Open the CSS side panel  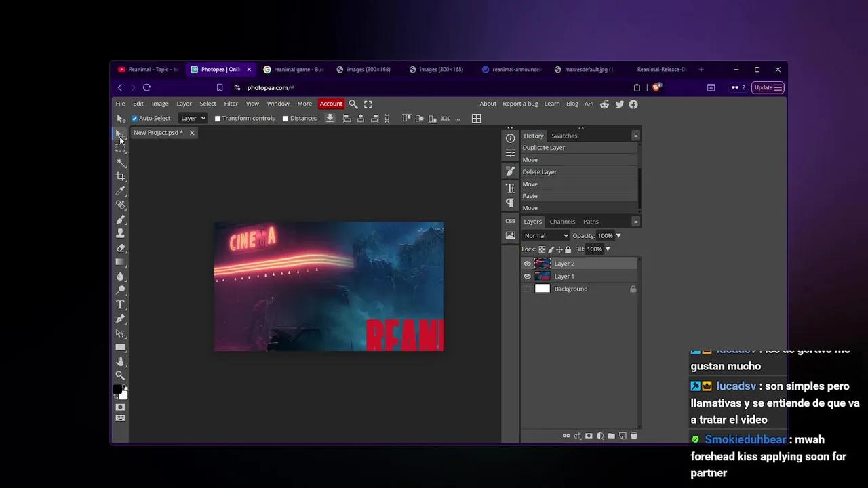click(x=510, y=221)
